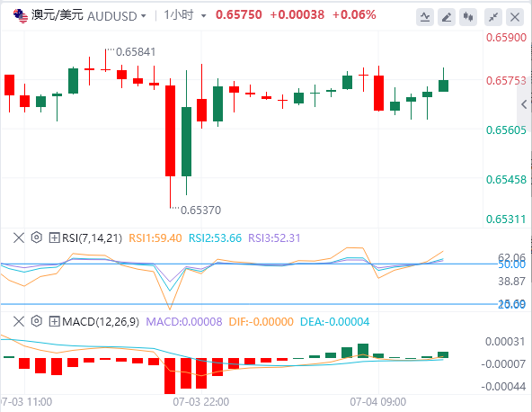
Task: Click the high label 0.65841
Action: pyautogui.click(x=136, y=52)
